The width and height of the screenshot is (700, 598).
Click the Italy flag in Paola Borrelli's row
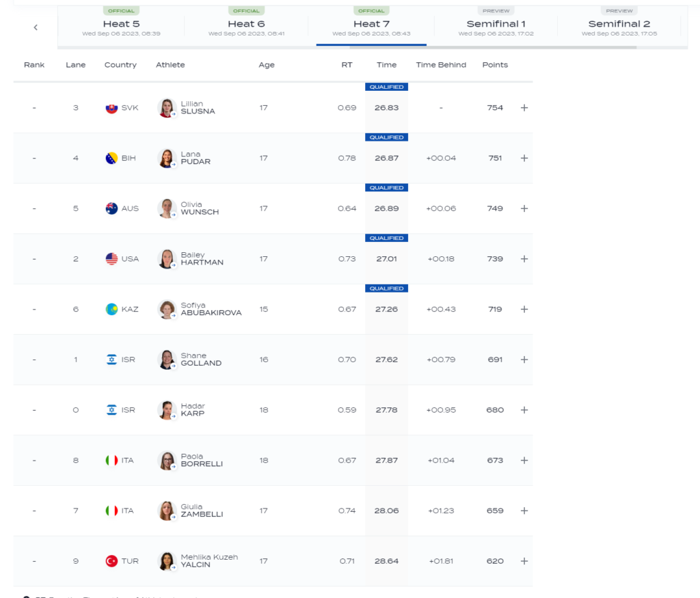click(x=111, y=461)
